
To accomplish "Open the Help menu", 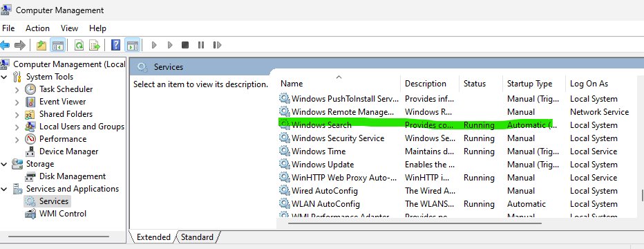I will (x=97, y=28).
